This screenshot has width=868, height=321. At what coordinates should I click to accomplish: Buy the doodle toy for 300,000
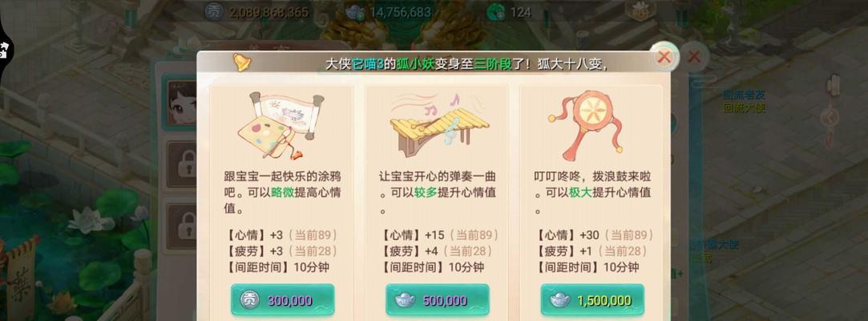(x=282, y=300)
